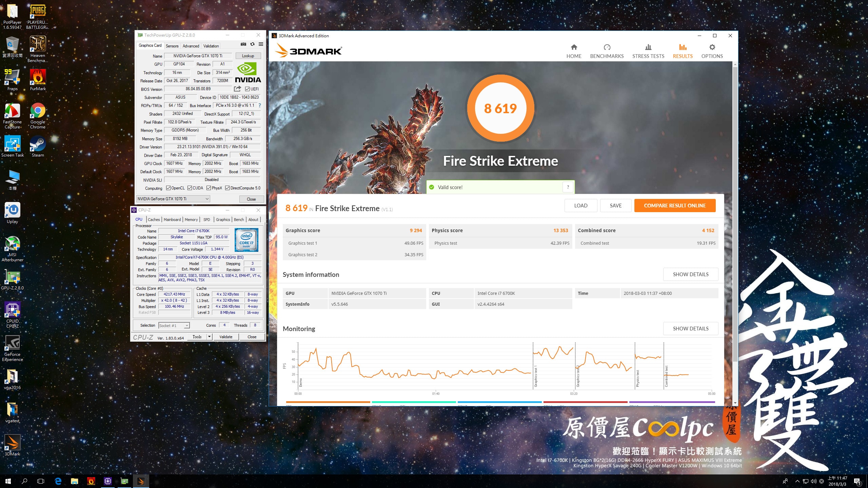Viewport: 868px width, 488px height.
Task: Switch to the CPU-Z Caches tab
Action: pyautogui.click(x=154, y=220)
